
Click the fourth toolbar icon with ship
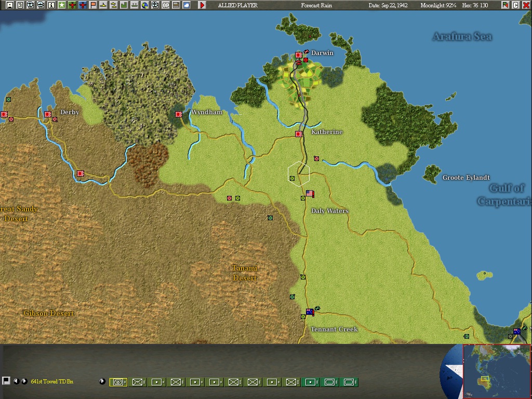coord(41,5)
